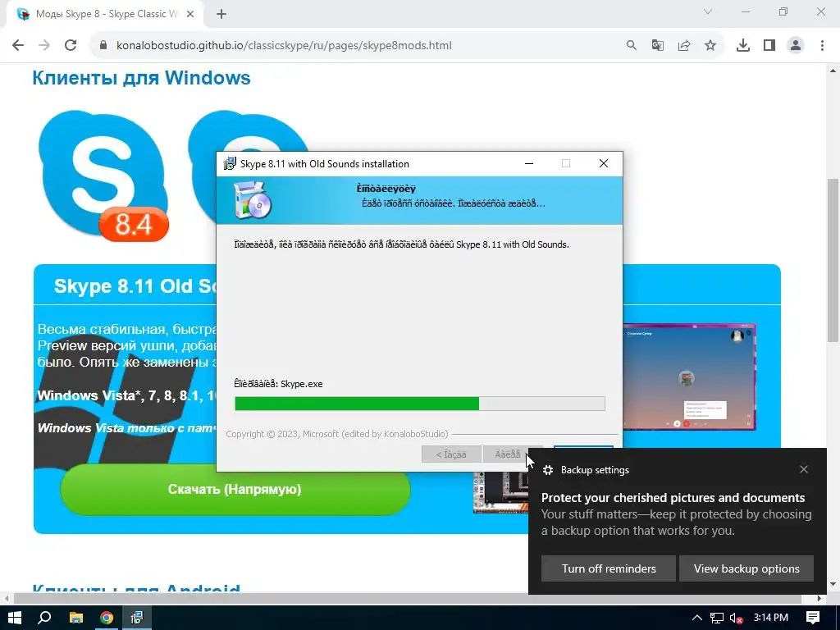The height and width of the screenshot is (630, 840).
Task: Click Turn off reminders
Action: [x=609, y=568]
